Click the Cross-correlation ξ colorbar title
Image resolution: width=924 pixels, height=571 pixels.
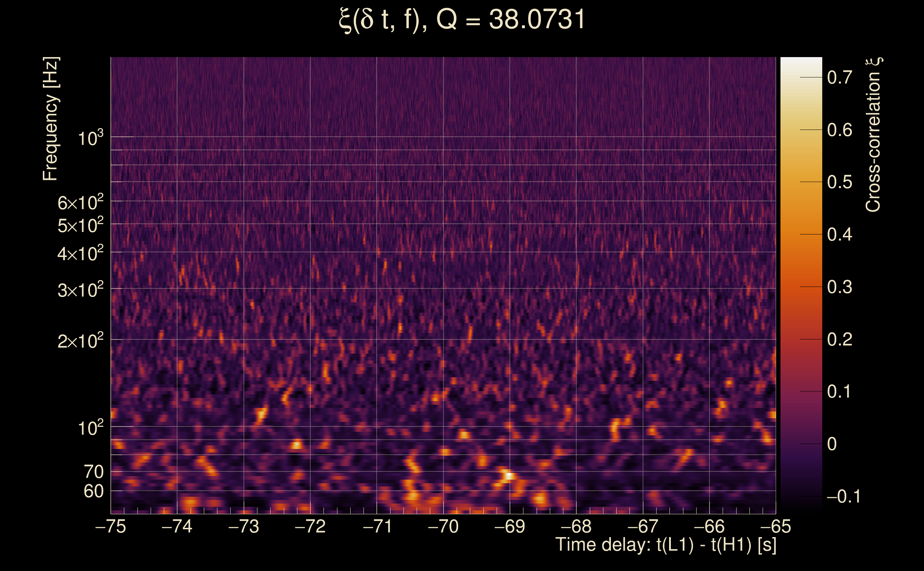pyautogui.click(x=873, y=135)
